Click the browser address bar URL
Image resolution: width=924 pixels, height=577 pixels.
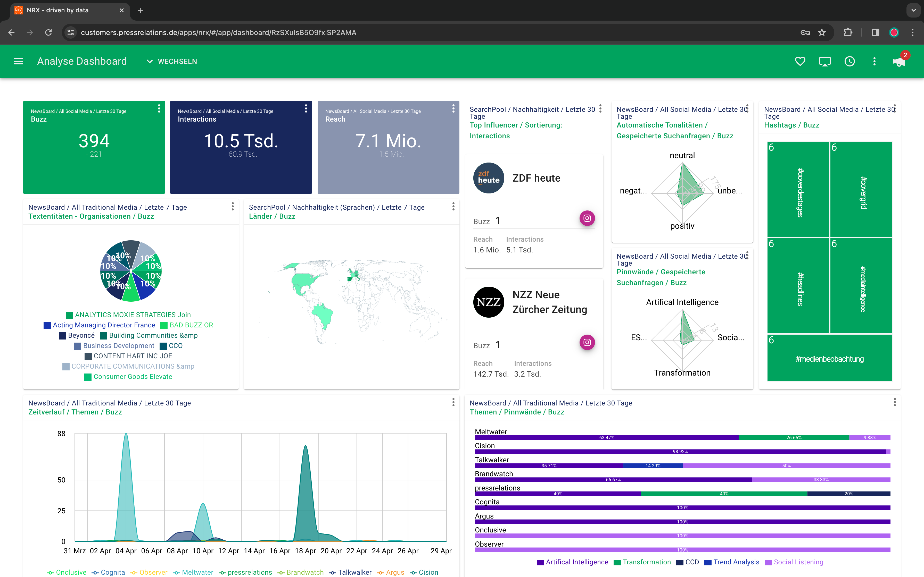click(218, 32)
